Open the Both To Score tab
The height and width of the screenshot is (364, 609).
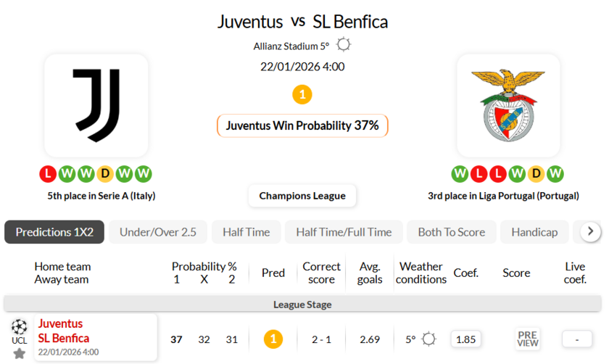(x=451, y=232)
